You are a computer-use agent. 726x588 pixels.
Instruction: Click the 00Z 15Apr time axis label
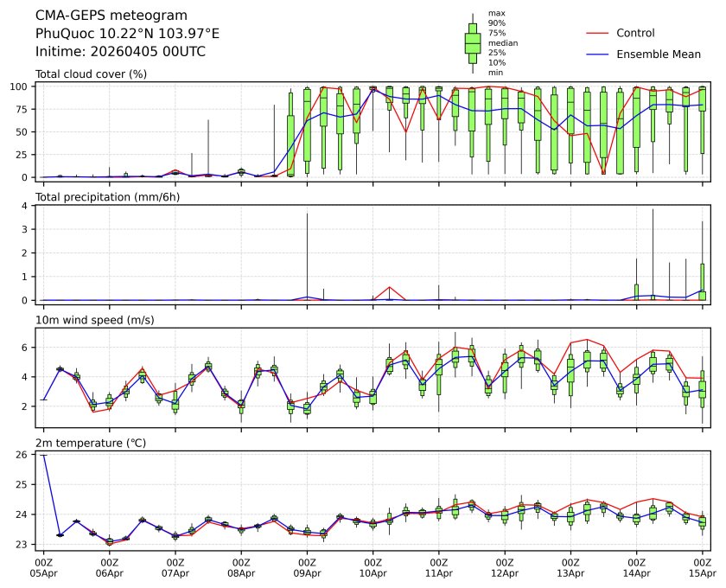703,567
